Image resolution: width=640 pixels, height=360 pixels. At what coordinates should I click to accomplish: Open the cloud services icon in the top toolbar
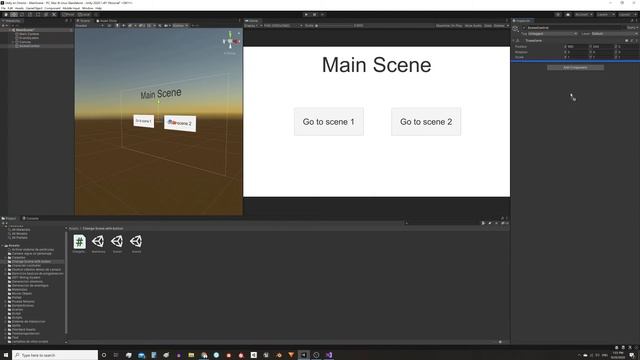568,15
